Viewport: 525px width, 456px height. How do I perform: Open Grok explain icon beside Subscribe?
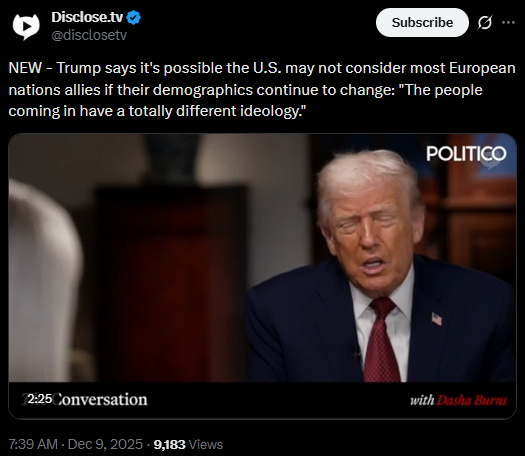click(x=485, y=23)
